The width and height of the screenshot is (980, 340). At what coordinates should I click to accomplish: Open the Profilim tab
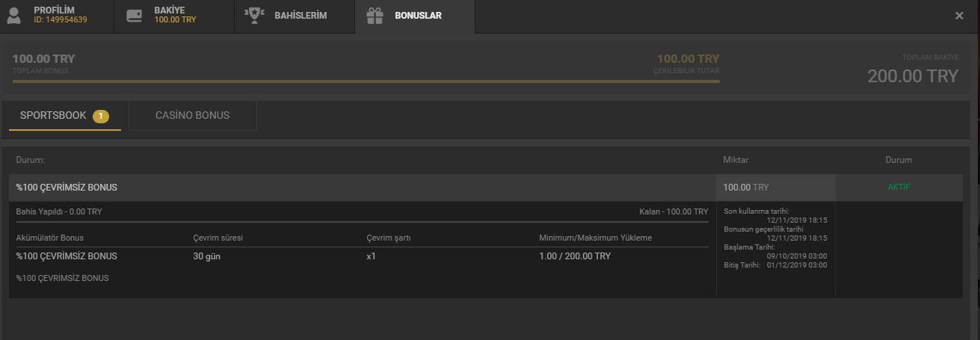[54, 10]
